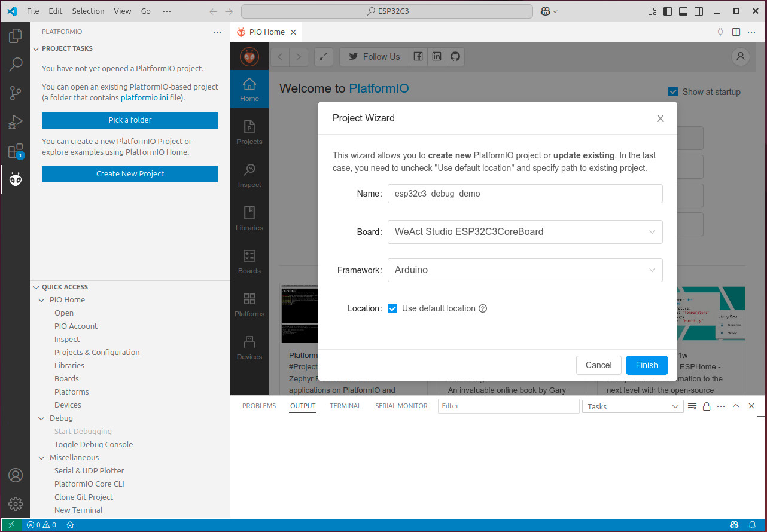Image resolution: width=767 pixels, height=532 pixels.
Task: Toggle the panel layout icon in title bar
Action: pos(683,11)
